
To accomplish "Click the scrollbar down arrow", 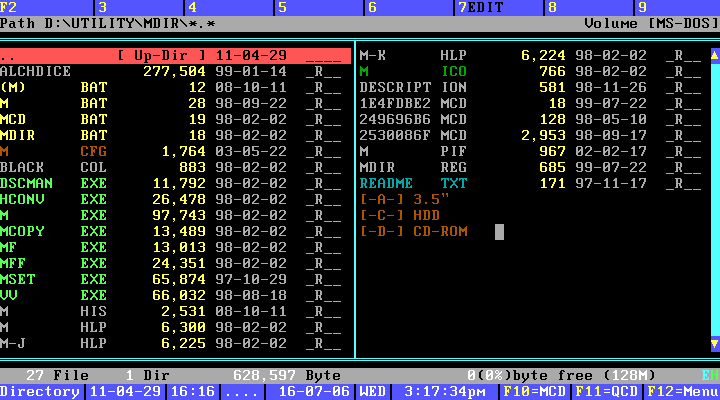I will 715,344.
